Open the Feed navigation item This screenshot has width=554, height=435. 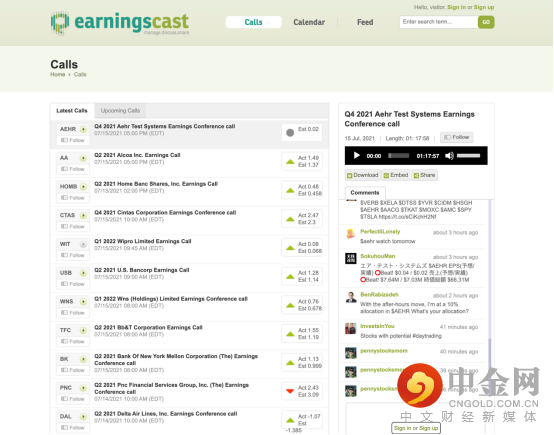point(365,22)
